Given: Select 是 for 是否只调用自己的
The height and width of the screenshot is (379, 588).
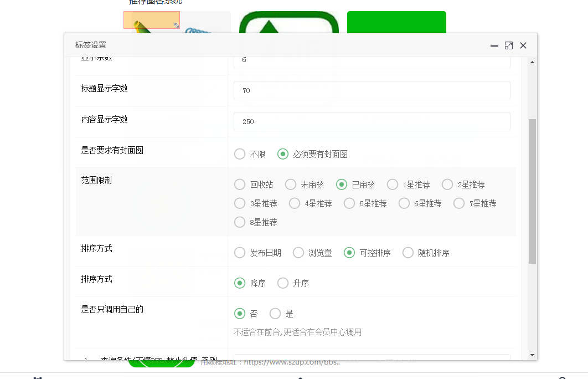Looking at the screenshot, I should (x=275, y=314).
